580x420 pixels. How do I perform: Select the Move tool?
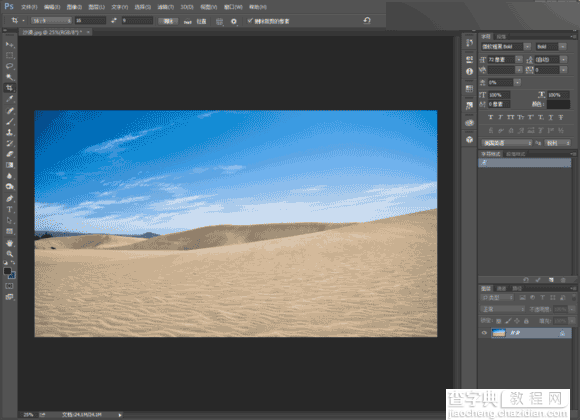[x=9, y=44]
